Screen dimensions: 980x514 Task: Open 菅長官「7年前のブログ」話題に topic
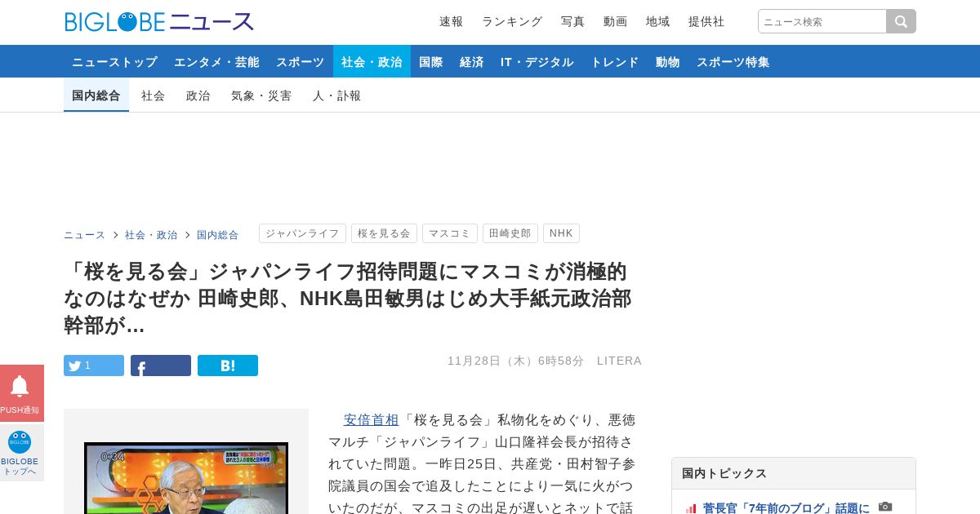(x=786, y=508)
